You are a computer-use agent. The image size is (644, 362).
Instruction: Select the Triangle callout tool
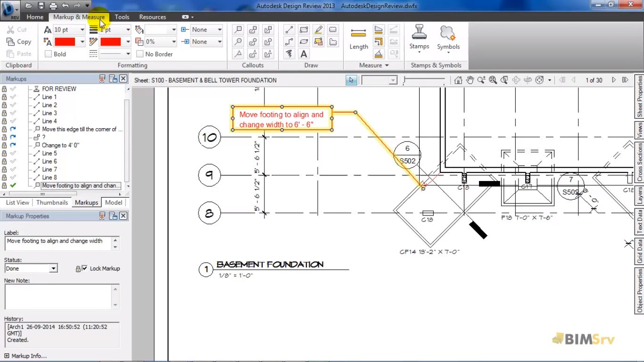point(239,54)
